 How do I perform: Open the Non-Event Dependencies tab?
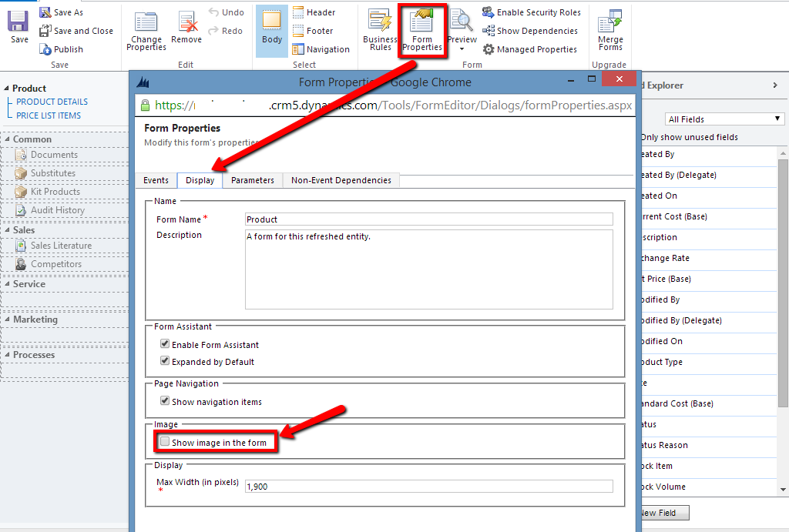point(341,180)
